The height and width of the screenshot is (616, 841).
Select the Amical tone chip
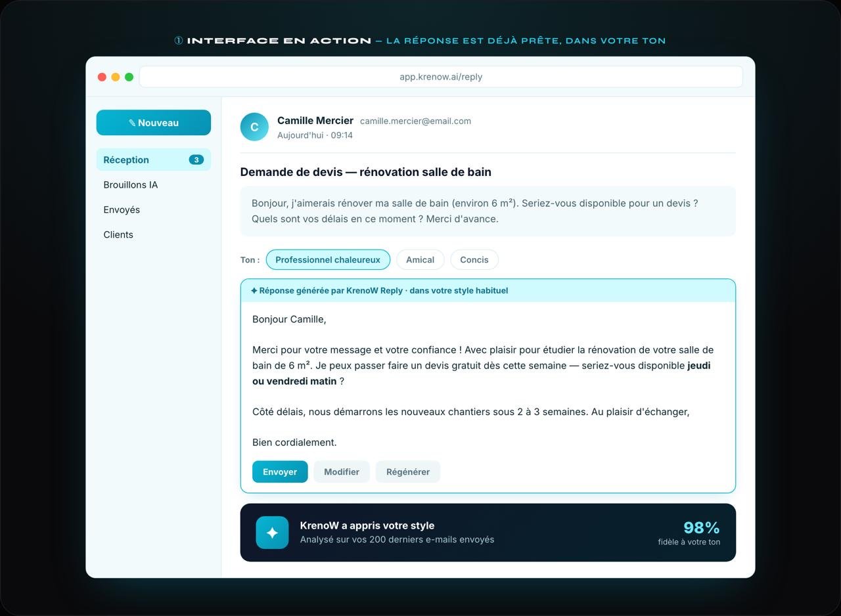pos(420,259)
